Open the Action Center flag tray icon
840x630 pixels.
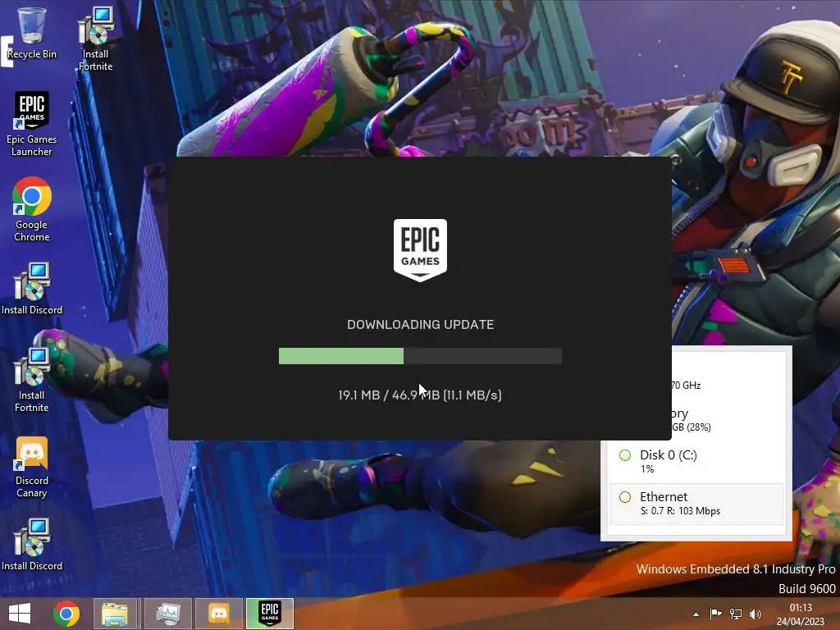pyautogui.click(x=715, y=614)
